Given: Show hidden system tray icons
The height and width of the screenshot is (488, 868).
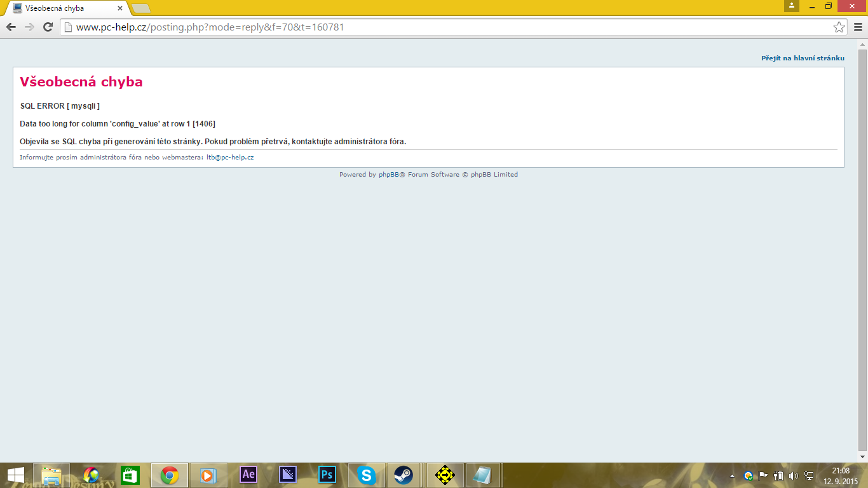Looking at the screenshot, I should (732, 475).
